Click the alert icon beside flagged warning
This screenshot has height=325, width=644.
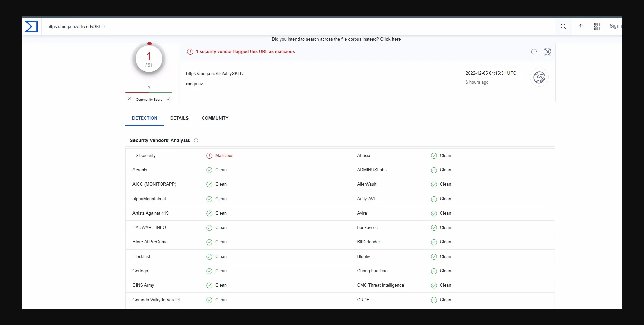190,52
